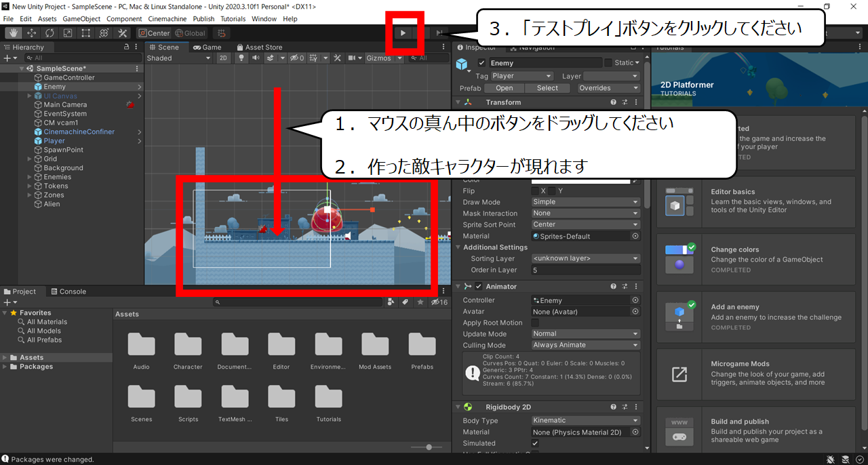
Task: Uncheck the Simulated checkbox
Action: (x=535, y=443)
